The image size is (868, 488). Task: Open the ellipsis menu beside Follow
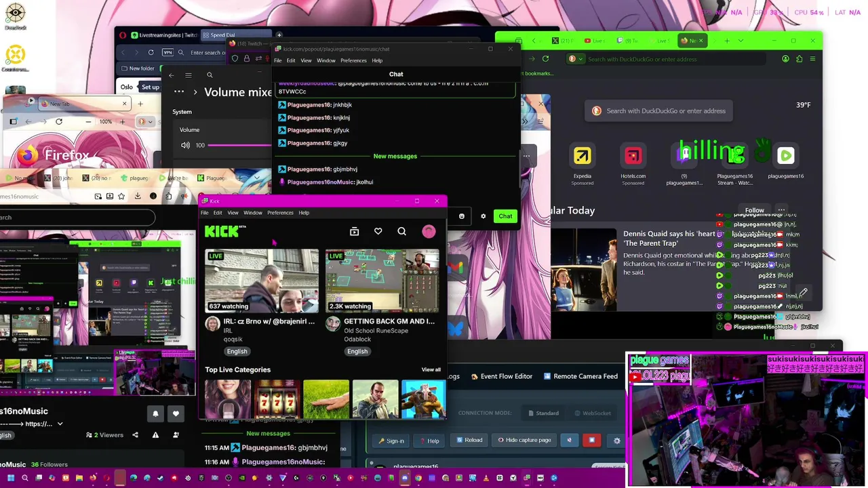[x=781, y=210]
